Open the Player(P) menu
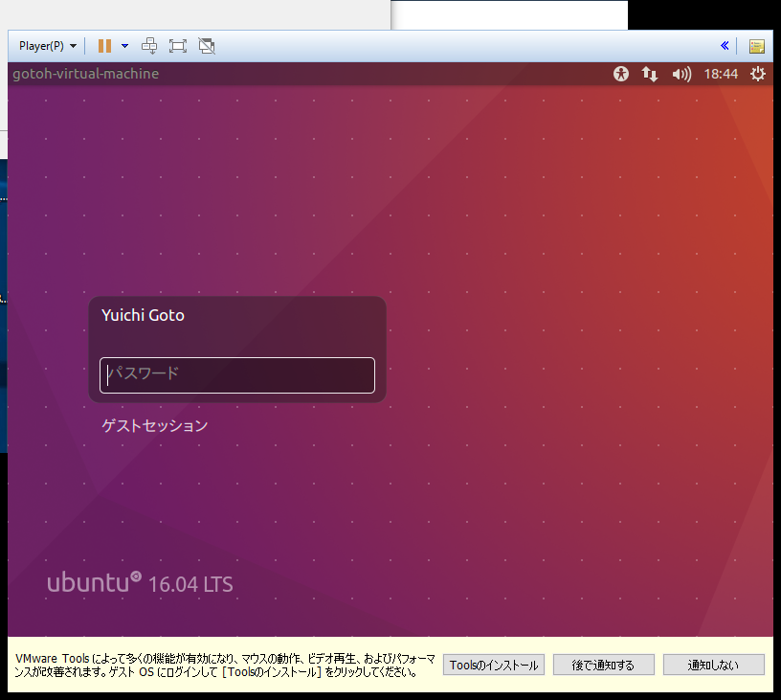Image resolution: width=781 pixels, height=700 pixels. 47,46
